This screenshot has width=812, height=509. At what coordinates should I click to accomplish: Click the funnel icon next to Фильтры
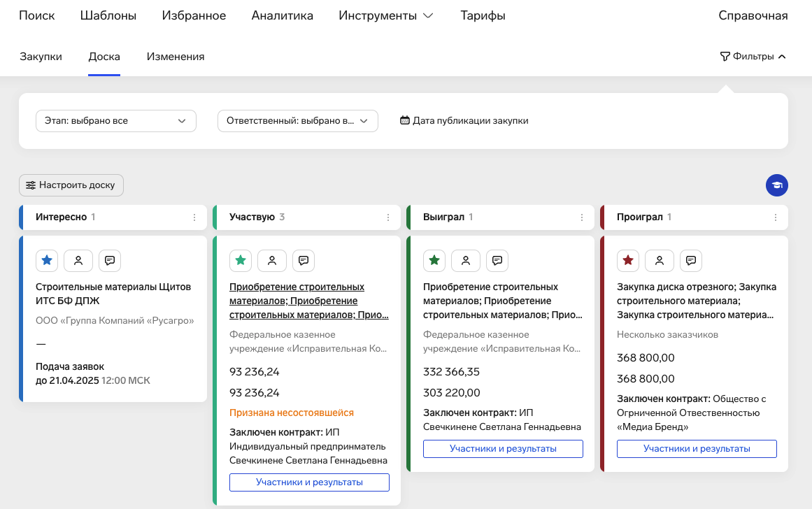coord(724,56)
